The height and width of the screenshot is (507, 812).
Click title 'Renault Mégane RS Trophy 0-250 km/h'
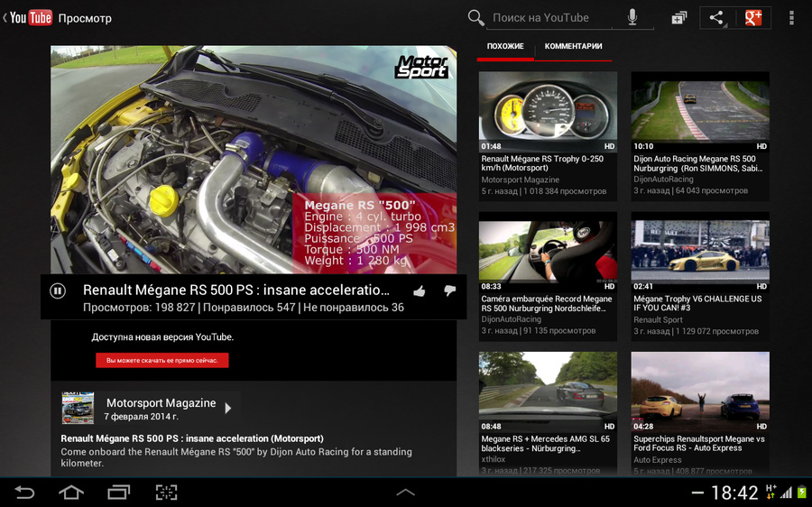[x=542, y=163]
